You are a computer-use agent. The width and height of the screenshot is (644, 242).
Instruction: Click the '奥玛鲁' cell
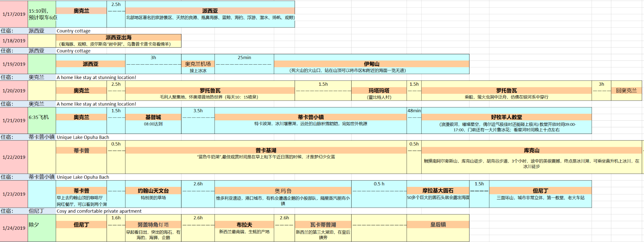pos(283,191)
